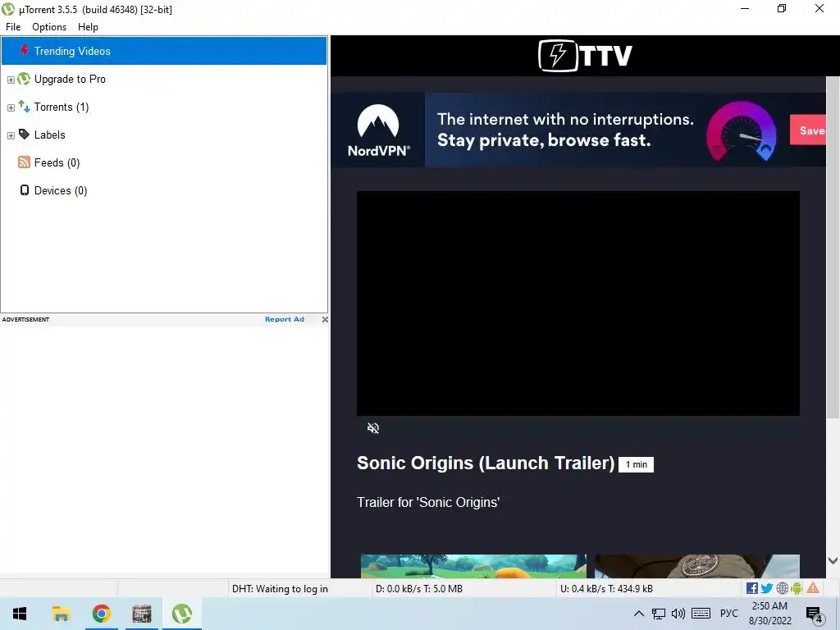Click the volume speaker icon in the tray

click(678, 614)
